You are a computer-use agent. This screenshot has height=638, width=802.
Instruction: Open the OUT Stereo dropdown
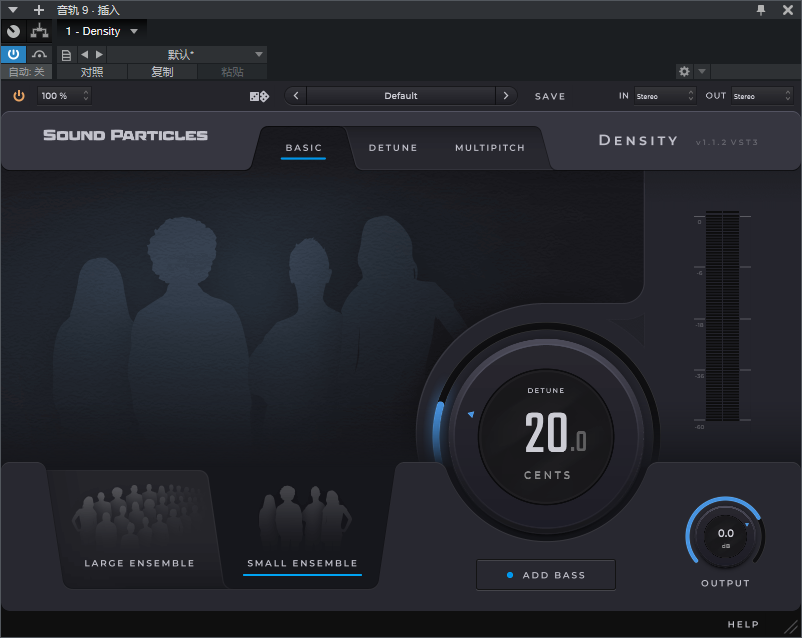tap(762, 96)
